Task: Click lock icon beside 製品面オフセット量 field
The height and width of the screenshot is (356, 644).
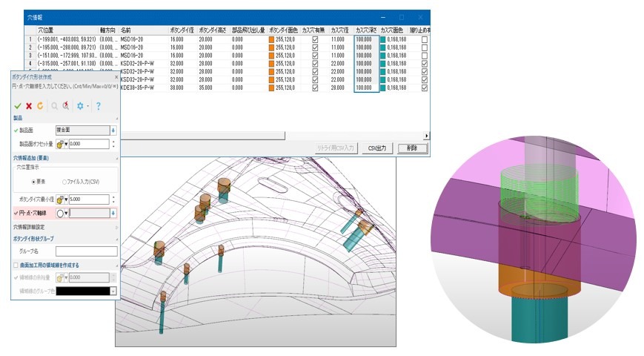Action: coord(60,144)
